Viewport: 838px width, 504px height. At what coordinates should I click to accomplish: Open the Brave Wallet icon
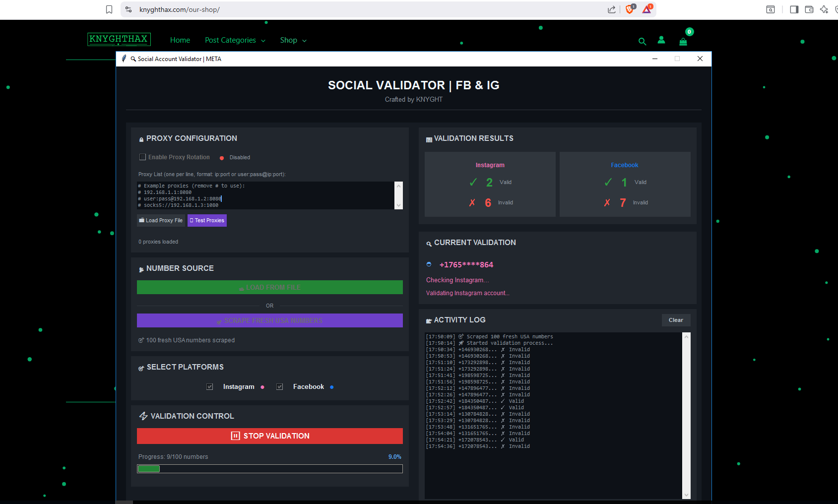click(809, 9)
